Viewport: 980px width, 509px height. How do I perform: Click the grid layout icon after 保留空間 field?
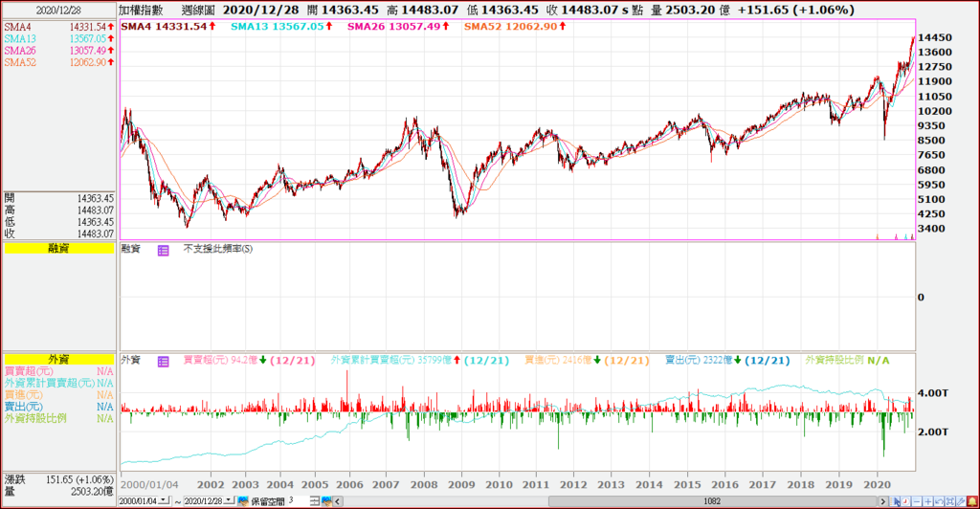click(x=315, y=501)
